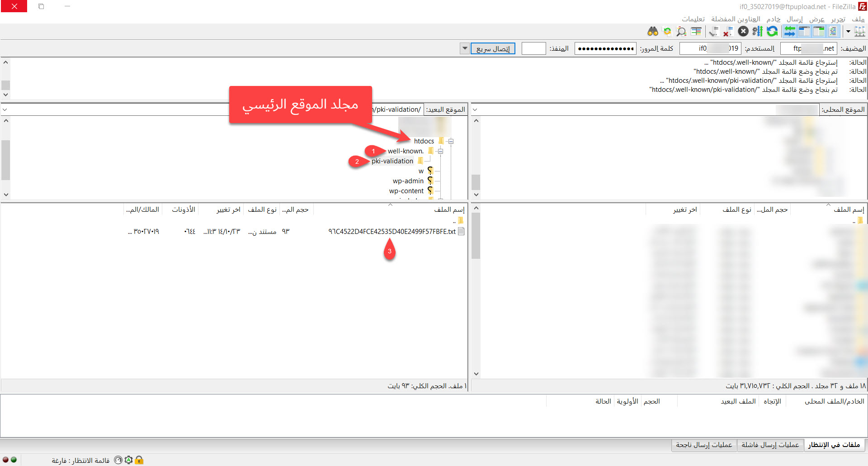Open the ملف menu
Screen dimensions: 868x466
click(858, 19)
